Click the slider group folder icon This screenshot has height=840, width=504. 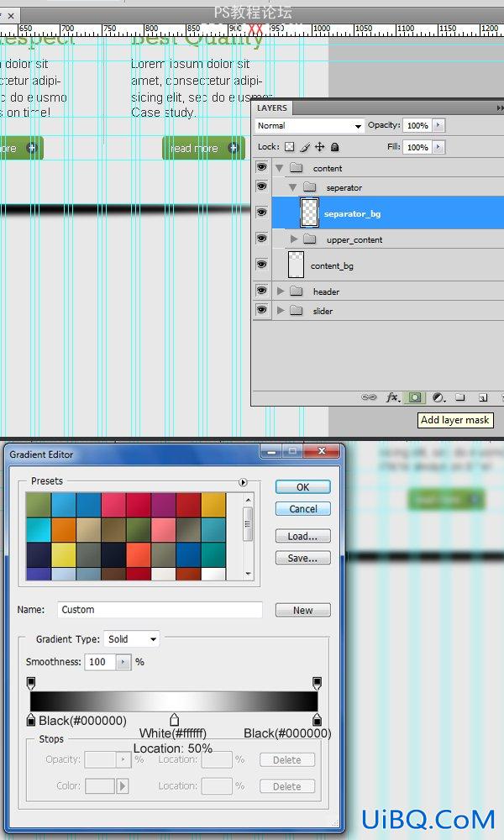pyautogui.click(x=297, y=310)
